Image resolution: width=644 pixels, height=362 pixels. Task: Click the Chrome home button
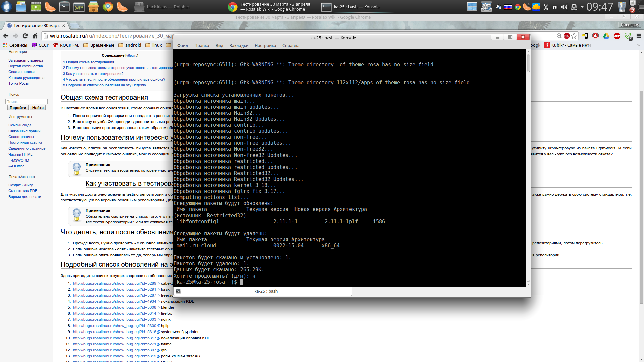click(35, 36)
